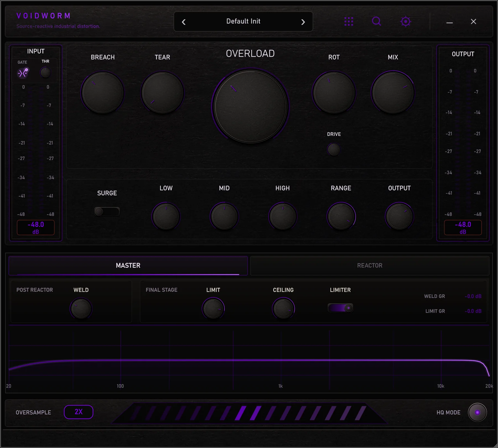Viewport: 498px width, 448px height.
Task: Open the preset grid browser icon
Action: [349, 21]
